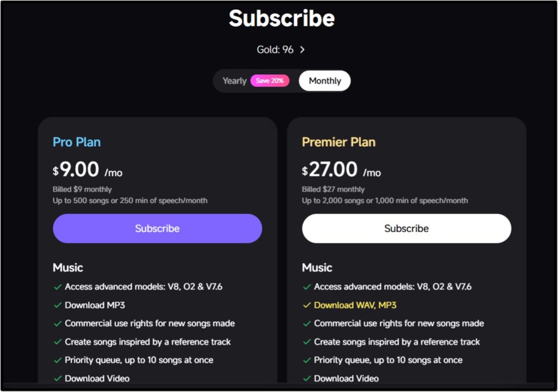This screenshot has height=392, width=558.
Task: Click checkmark by Pro Access advanced models
Action: tap(57, 287)
